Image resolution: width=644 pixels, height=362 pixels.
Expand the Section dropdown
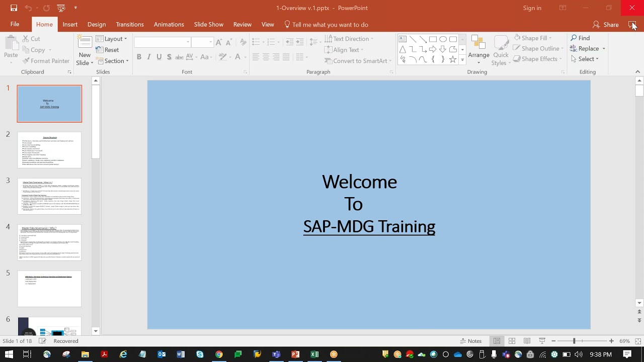pyautogui.click(x=113, y=61)
